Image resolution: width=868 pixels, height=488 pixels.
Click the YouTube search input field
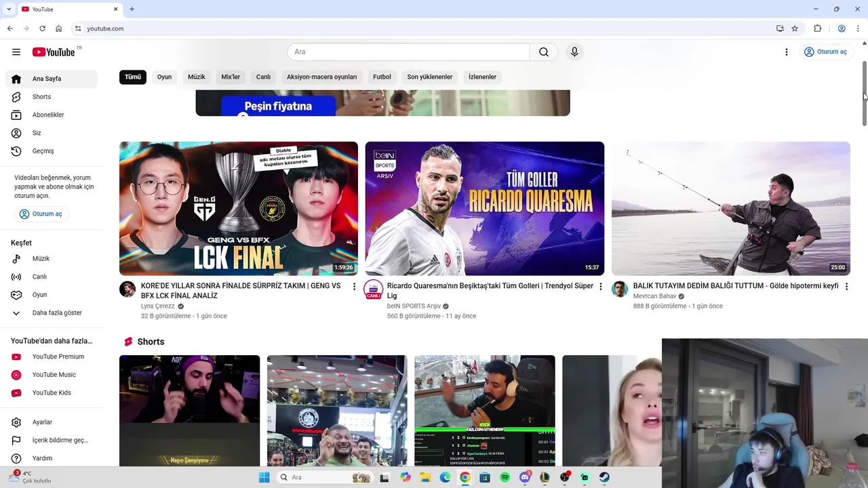click(x=408, y=52)
